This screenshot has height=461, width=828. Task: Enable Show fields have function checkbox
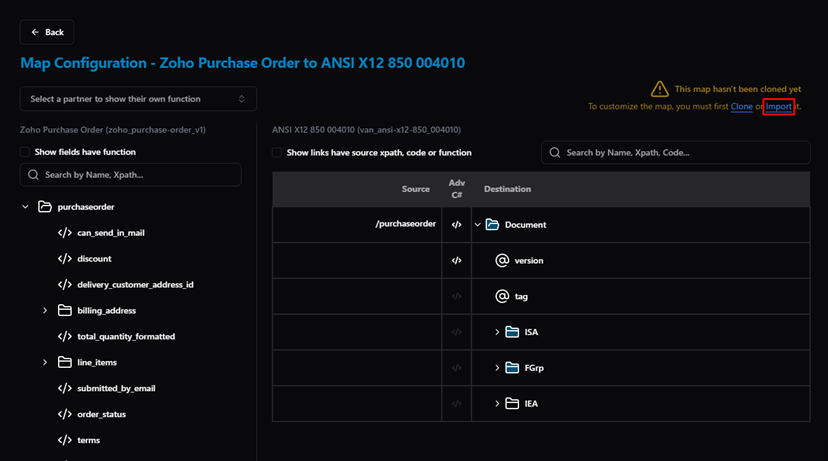click(25, 152)
